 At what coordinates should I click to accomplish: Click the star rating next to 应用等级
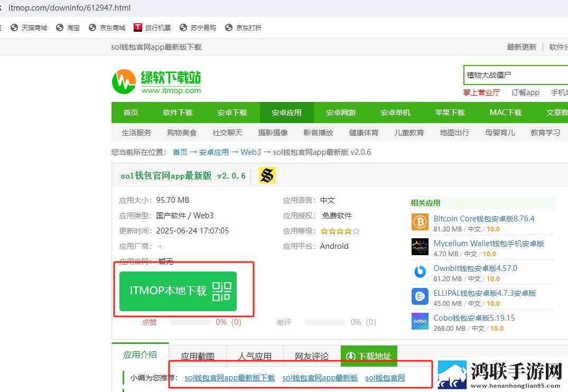[340, 231]
